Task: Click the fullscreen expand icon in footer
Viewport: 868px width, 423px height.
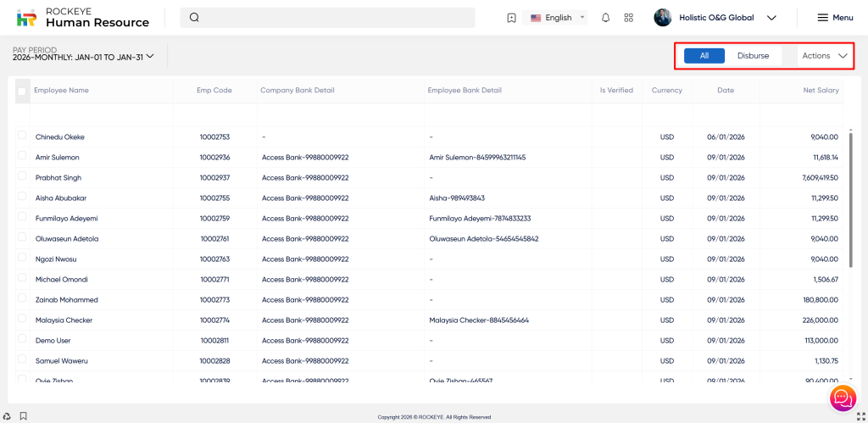Action: [860, 416]
